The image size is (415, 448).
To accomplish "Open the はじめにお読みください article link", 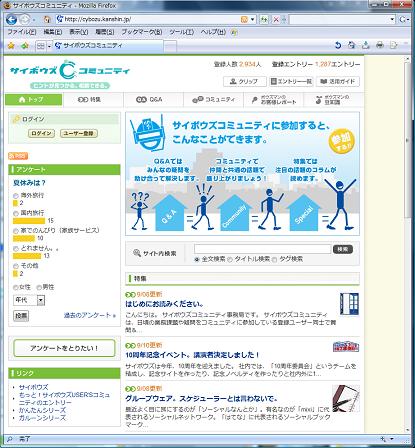I will [164, 304].
